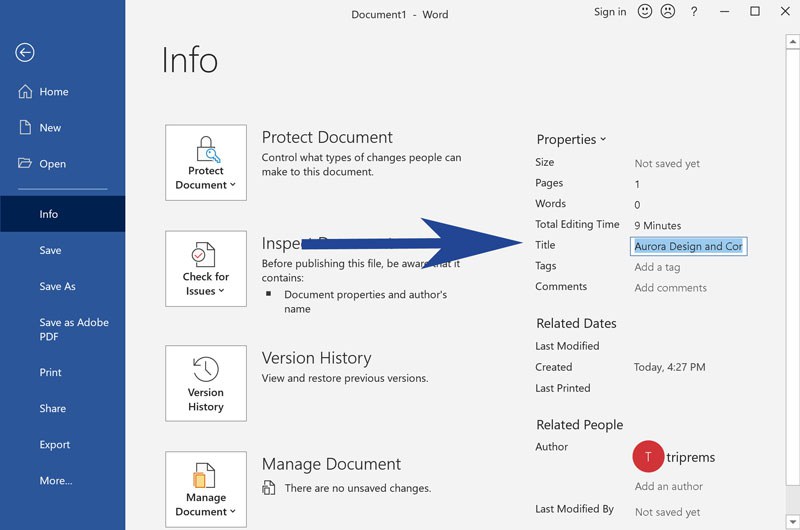Expand the Check for Issues menu
Viewport: 800px width, 530px height.
[206, 269]
